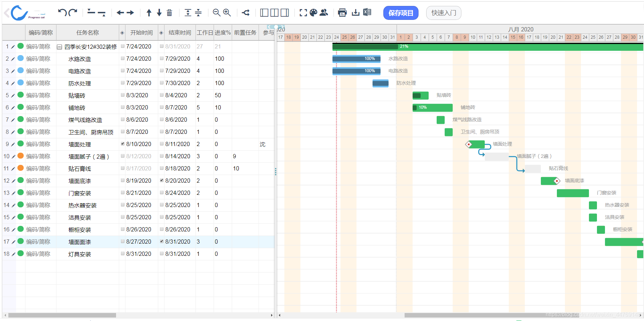Open edit pencil for row 13 门窗安装
The image size is (644, 321).
click(x=13, y=193)
